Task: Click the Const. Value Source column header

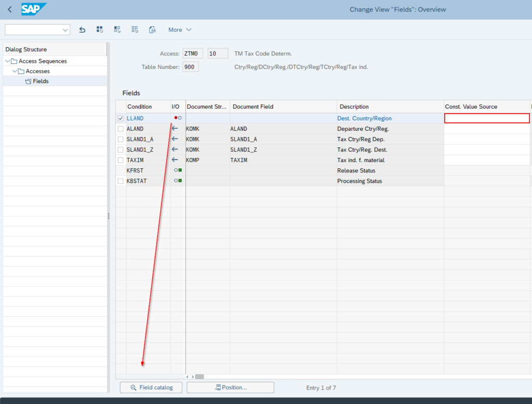Action: (487, 106)
